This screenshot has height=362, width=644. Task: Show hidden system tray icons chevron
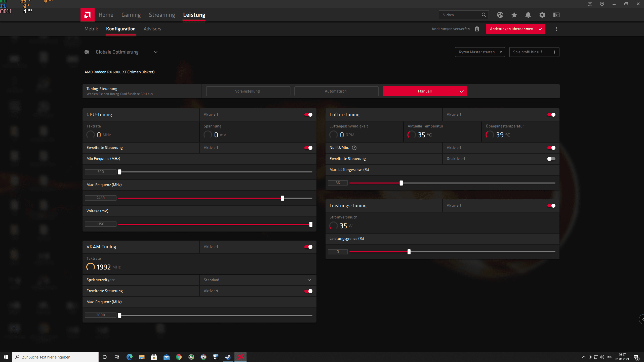coord(584,357)
